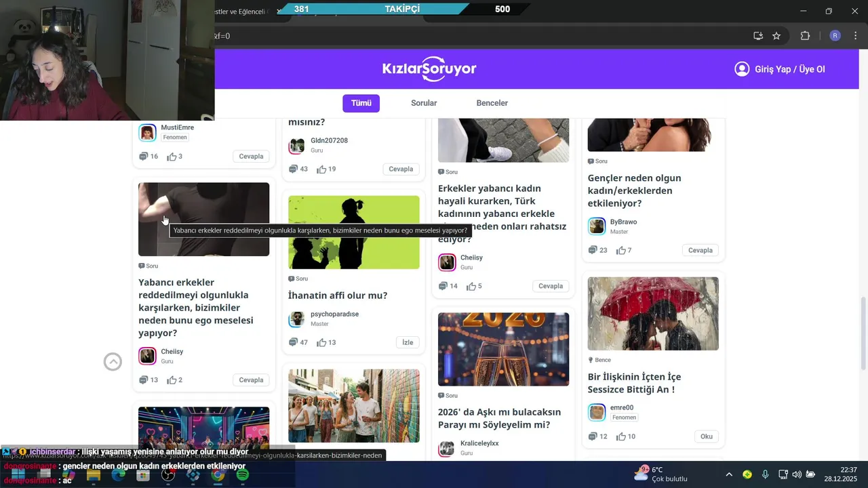
Task: Open the weather widget showing 6°C
Action: (x=660, y=474)
